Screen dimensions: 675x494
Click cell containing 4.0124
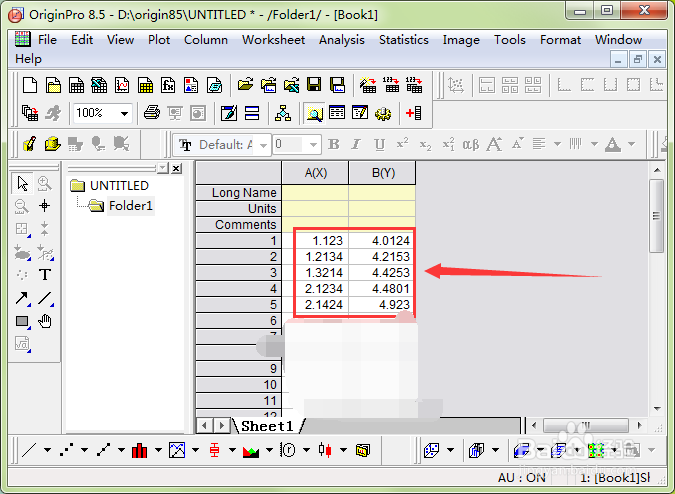tap(382, 241)
